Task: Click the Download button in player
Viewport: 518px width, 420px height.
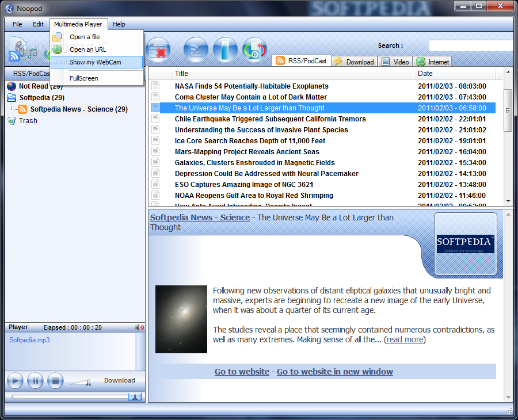Action: (120, 380)
